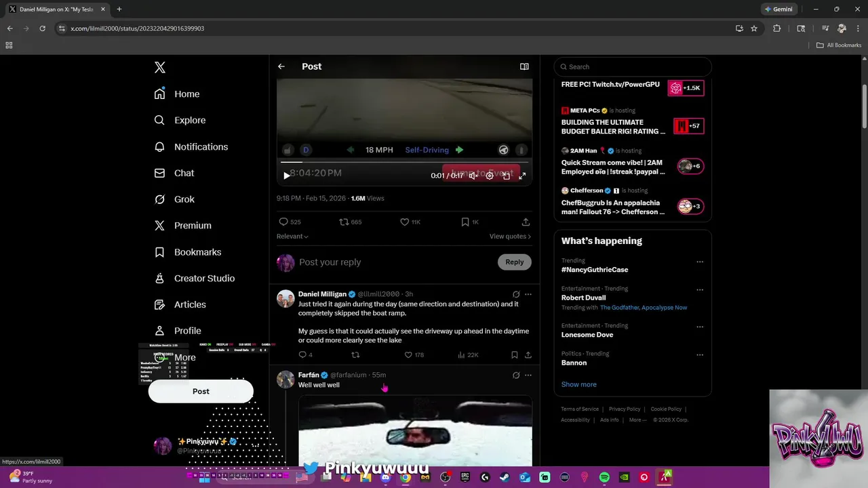Click the white Post button
Viewport: 868px width, 488px height.
(201, 391)
